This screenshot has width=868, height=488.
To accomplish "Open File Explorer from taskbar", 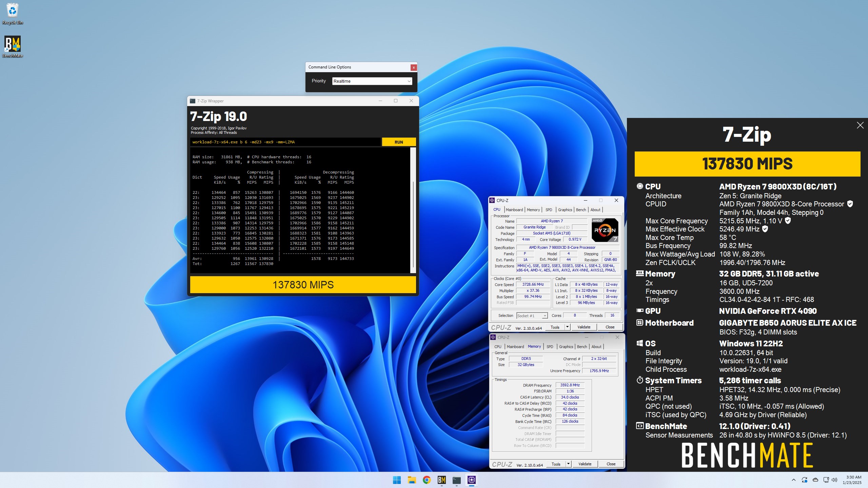I will click(412, 480).
